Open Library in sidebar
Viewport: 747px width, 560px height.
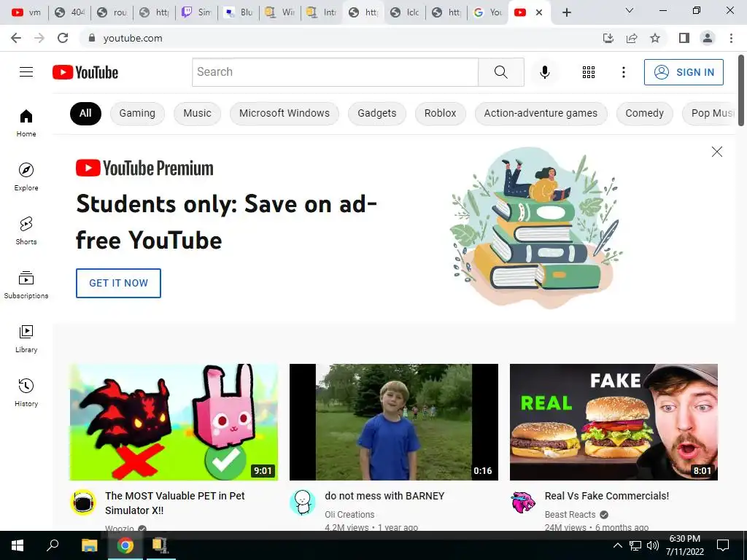click(x=26, y=338)
